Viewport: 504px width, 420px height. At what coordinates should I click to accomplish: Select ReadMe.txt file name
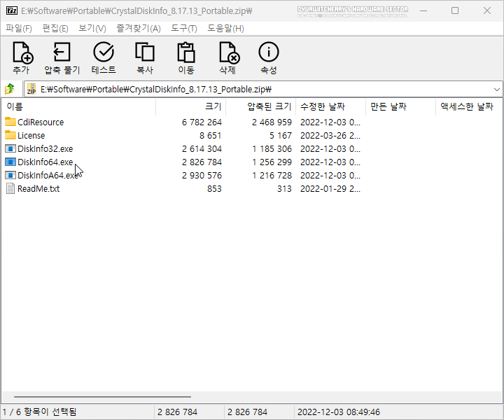click(x=38, y=188)
